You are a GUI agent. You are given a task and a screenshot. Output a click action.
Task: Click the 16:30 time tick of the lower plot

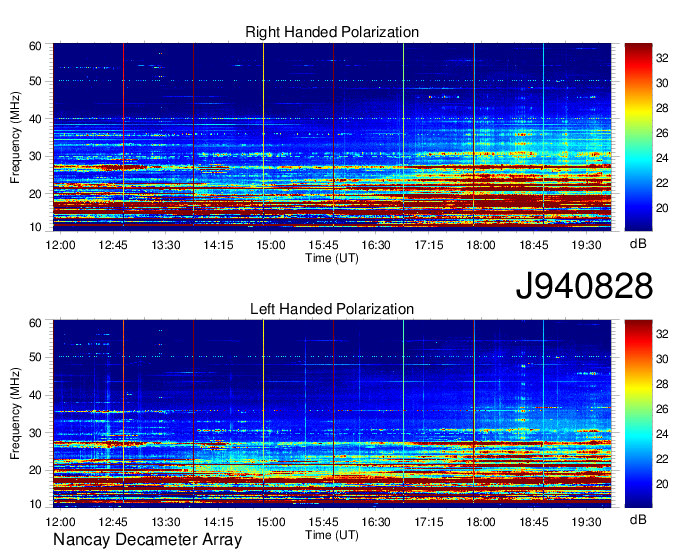(376, 522)
